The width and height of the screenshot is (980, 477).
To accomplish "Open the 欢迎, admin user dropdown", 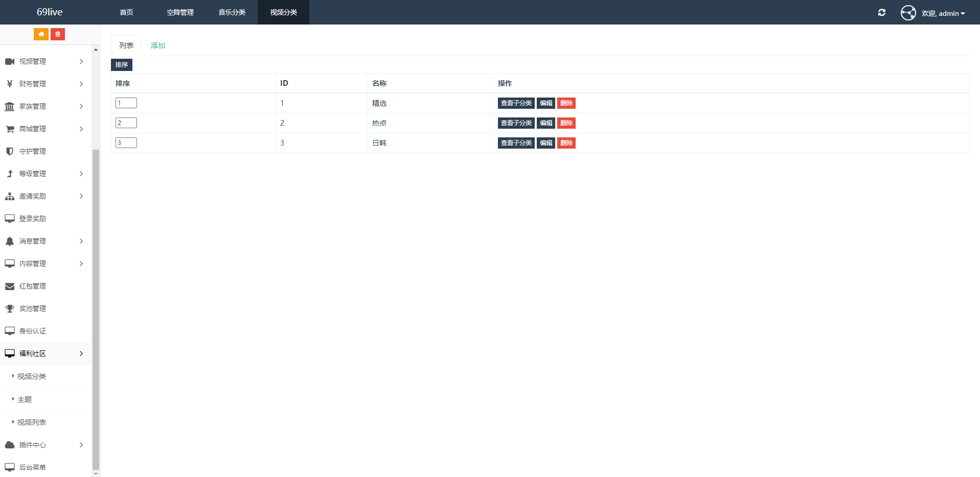I will pyautogui.click(x=943, y=13).
